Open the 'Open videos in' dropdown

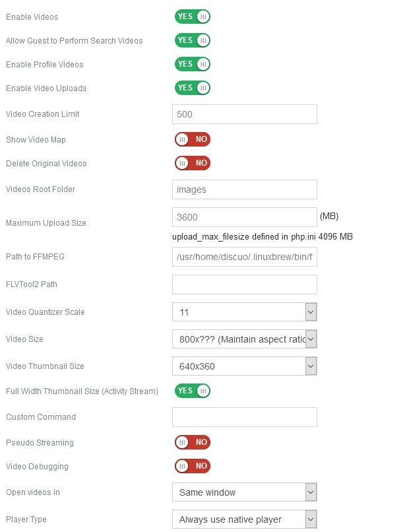[x=244, y=492]
